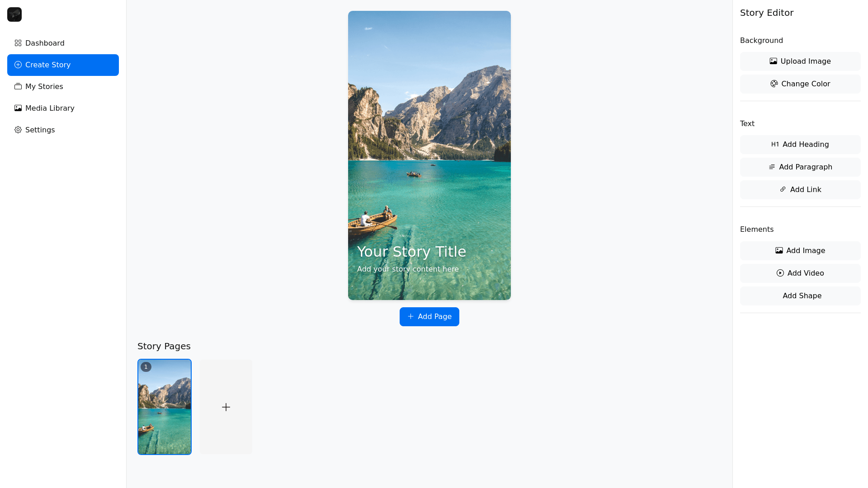Screen dimensions: 868x488
Task: Click the 'Add your story content here' text
Action: point(408,269)
